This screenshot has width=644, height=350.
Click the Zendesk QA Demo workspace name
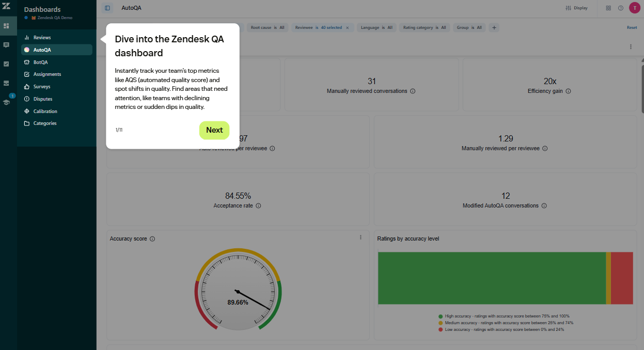click(55, 18)
